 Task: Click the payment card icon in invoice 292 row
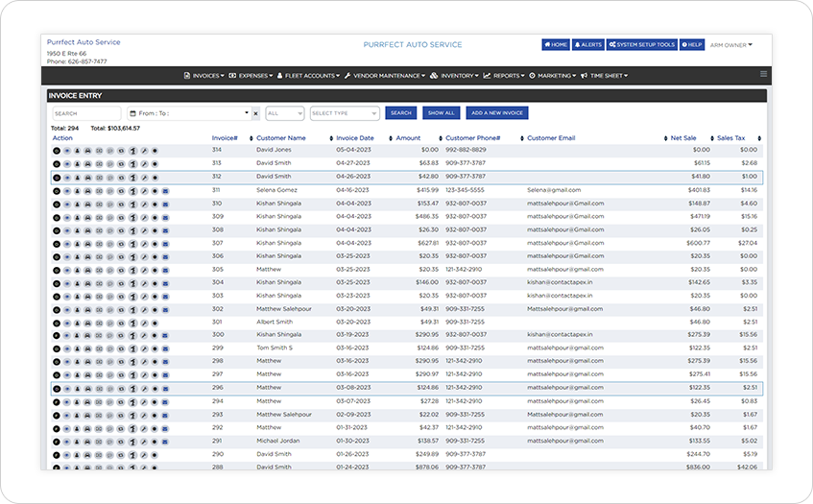click(99, 429)
